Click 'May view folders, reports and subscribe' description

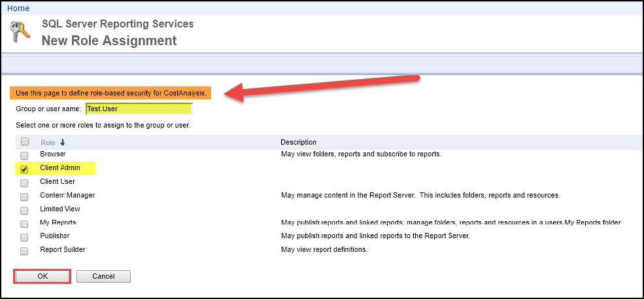pyautogui.click(x=361, y=154)
